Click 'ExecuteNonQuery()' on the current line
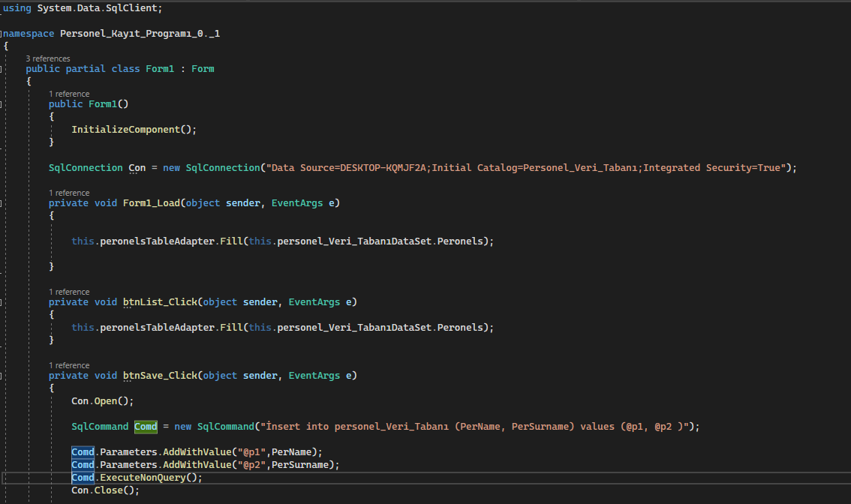This screenshot has width=851, height=504. click(148, 478)
